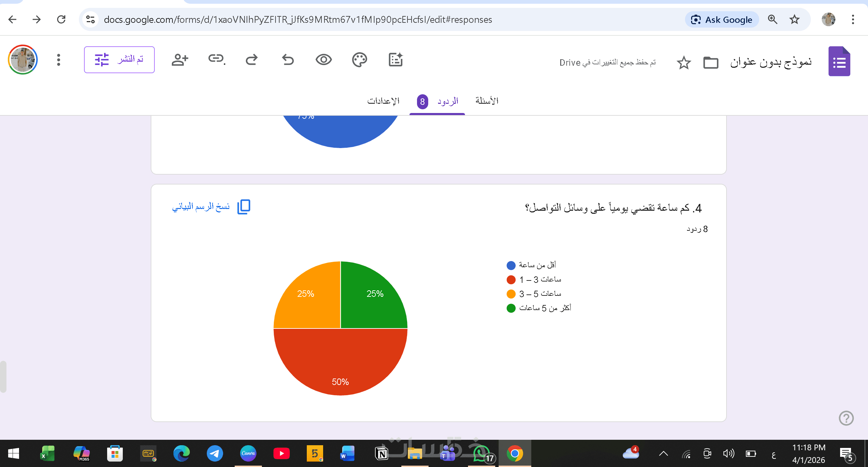Click the redo arrow icon

click(252, 60)
